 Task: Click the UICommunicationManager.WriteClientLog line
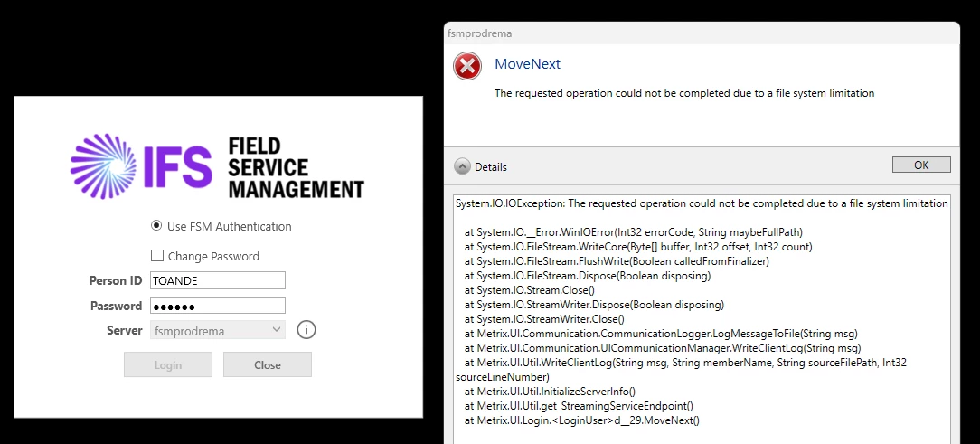point(663,348)
